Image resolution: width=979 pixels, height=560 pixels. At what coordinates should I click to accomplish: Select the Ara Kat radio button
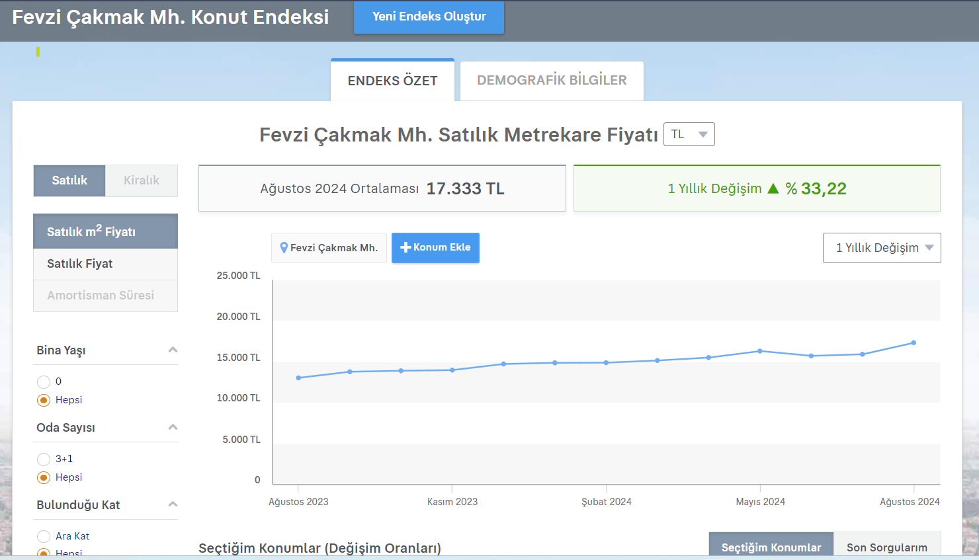click(x=44, y=536)
